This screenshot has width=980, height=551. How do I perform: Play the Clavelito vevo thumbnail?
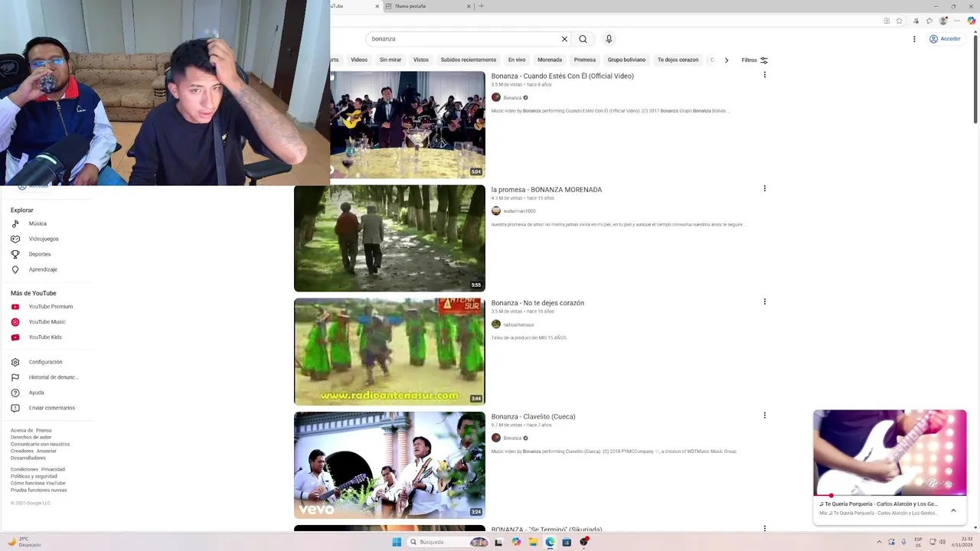click(x=390, y=465)
